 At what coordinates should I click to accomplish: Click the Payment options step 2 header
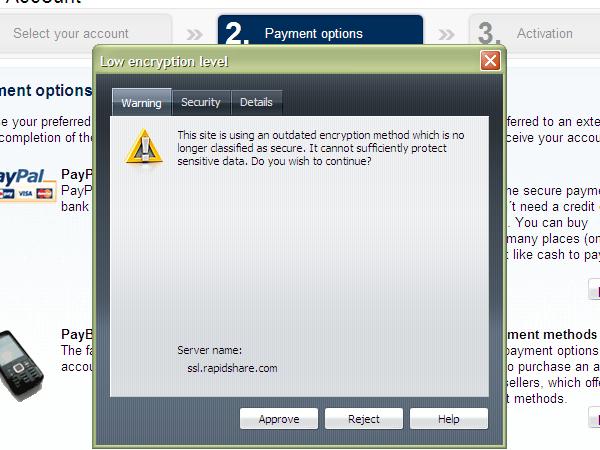[x=320, y=31]
